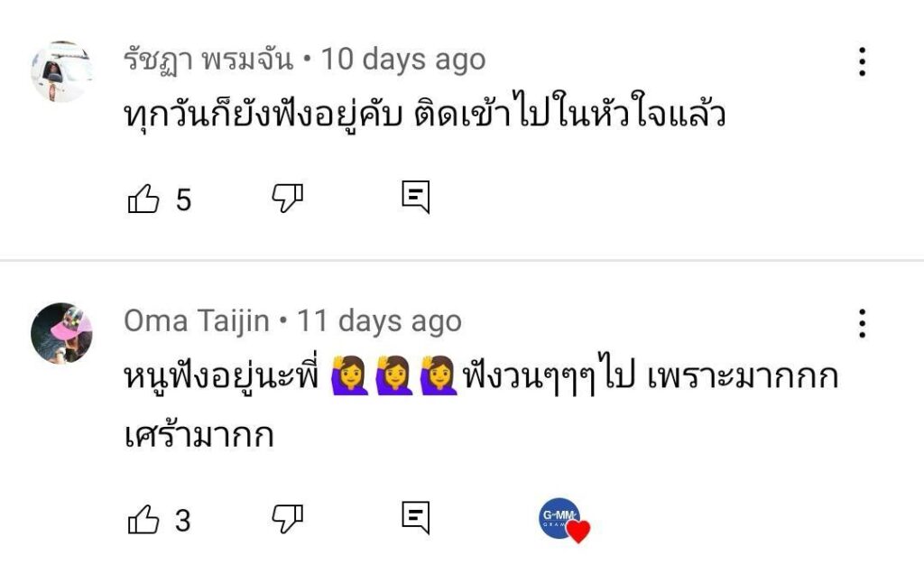The width and height of the screenshot is (924, 574).
Task: Like the comment by รัชฏา พรมจัน
Action: coord(143,199)
